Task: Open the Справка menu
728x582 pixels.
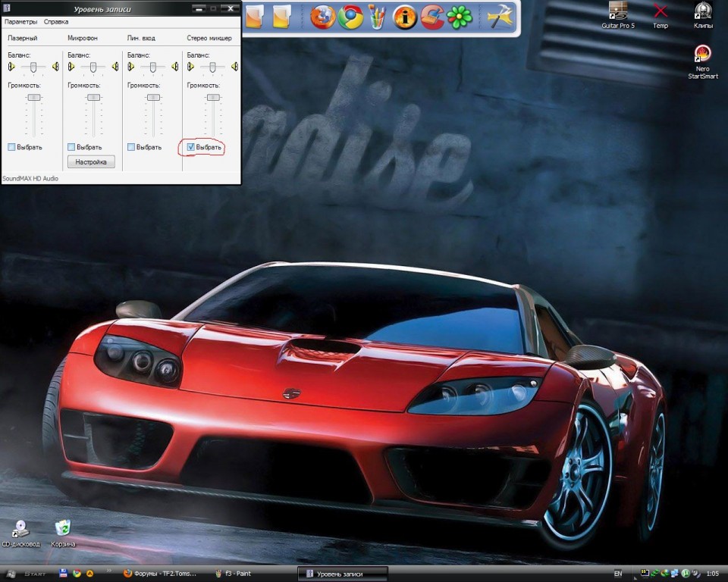Action: pos(56,22)
